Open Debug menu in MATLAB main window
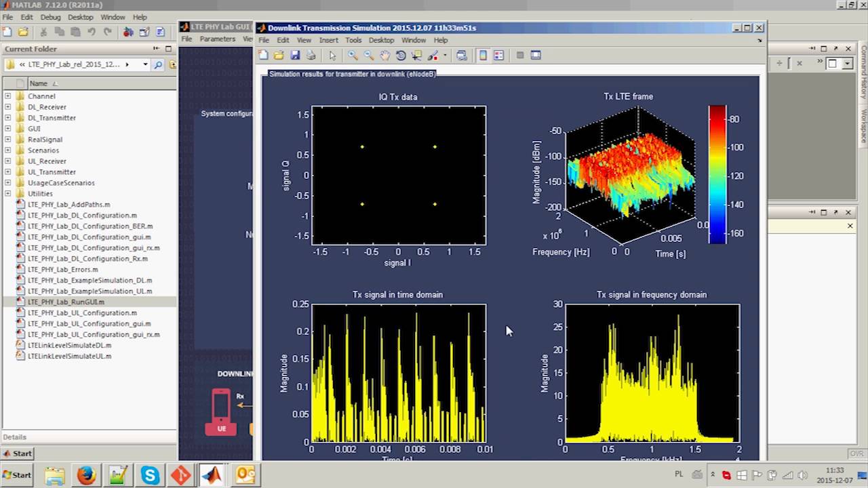 click(x=50, y=17)
